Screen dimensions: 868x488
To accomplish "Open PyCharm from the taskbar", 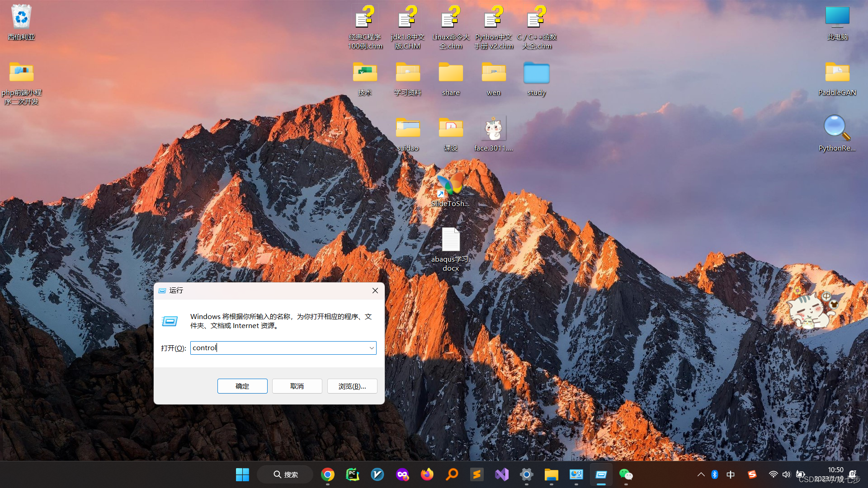I will point(353,474).
